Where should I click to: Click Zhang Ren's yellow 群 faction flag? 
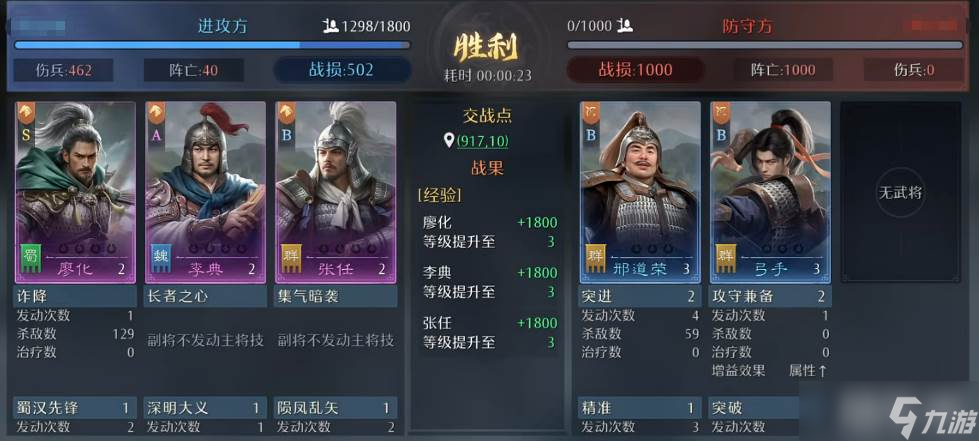291,258
